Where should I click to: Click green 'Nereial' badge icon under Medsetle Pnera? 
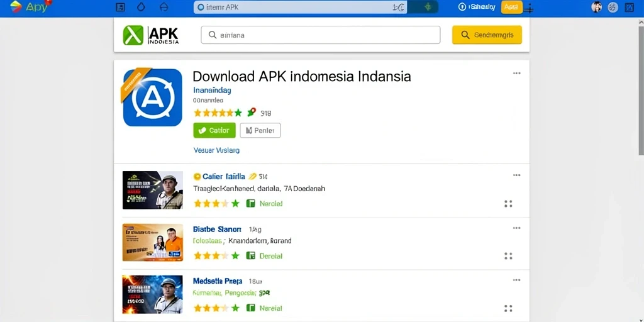(250, 308)
